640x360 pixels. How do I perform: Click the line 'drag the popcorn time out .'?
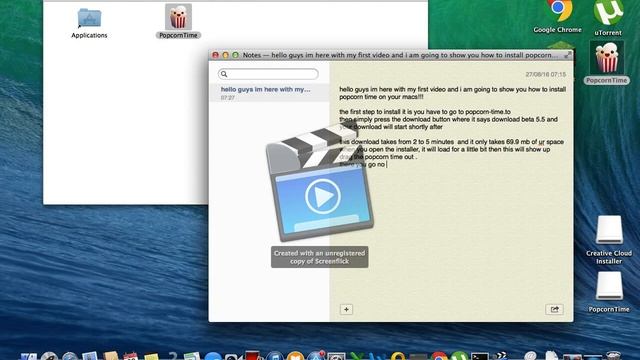pos(378,157)
